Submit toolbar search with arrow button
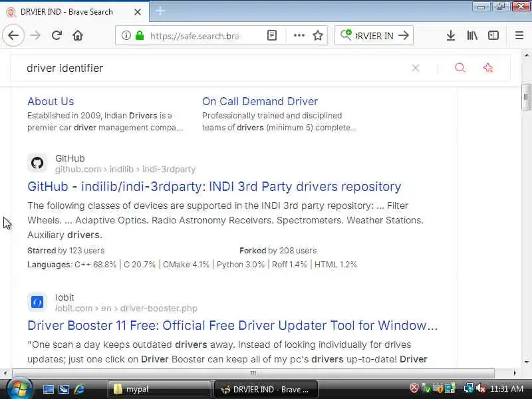The image size is (532, 399). pyautogui.click(x=404, y=35)
